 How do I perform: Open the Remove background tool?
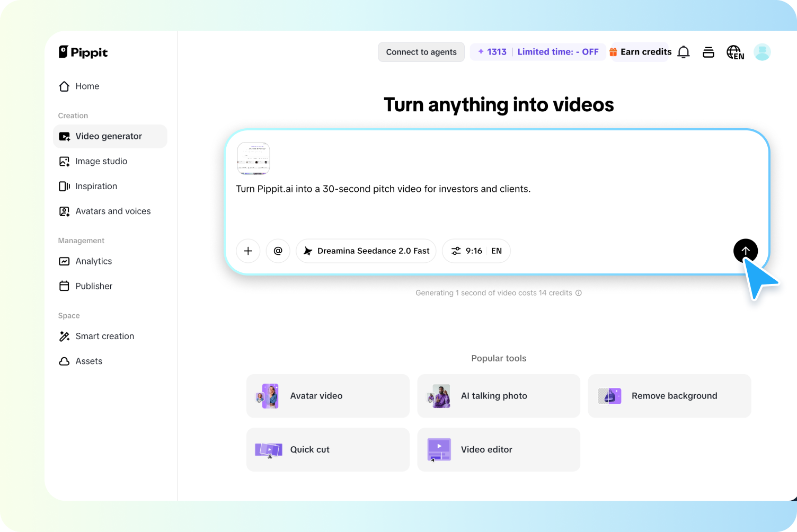click(x=670, y=396)
